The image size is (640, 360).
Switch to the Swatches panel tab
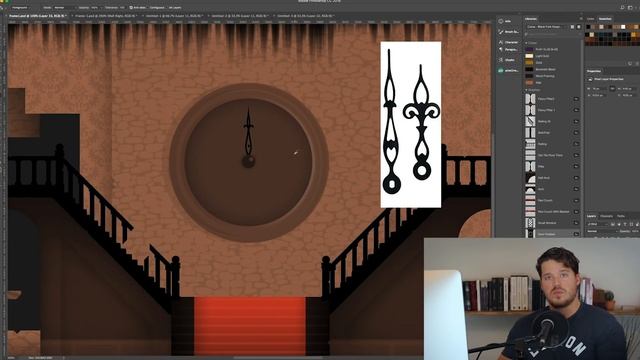[605, 19]
